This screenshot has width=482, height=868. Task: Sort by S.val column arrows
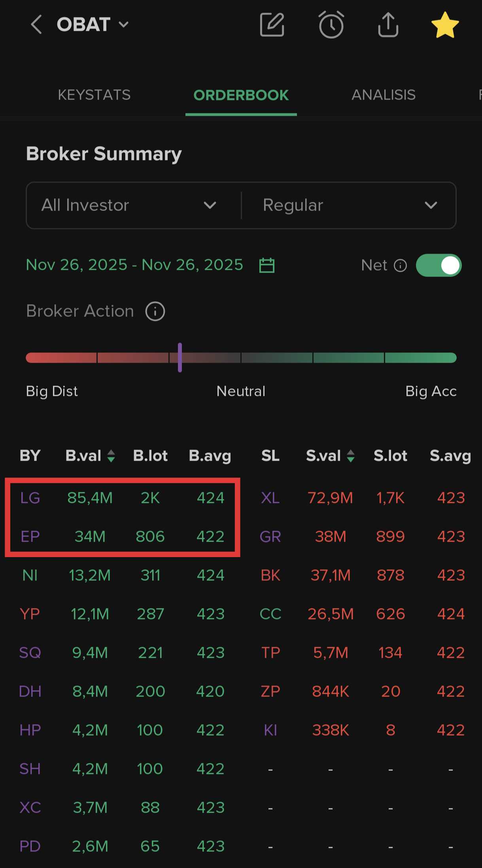pos(351,456)
